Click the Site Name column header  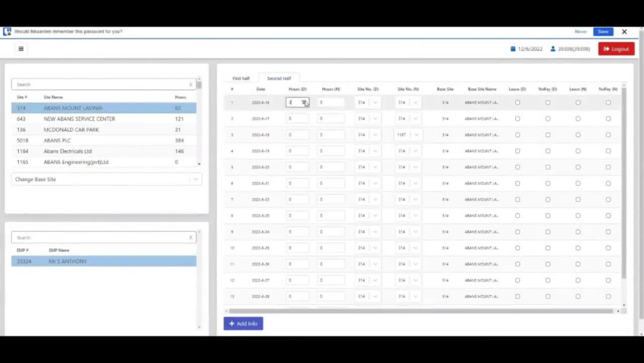53,97
